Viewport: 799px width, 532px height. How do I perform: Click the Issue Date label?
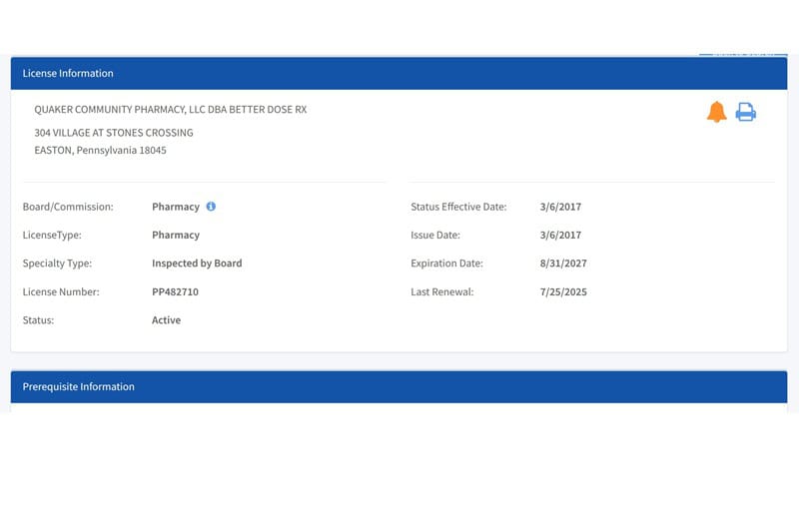click(435, 236)
